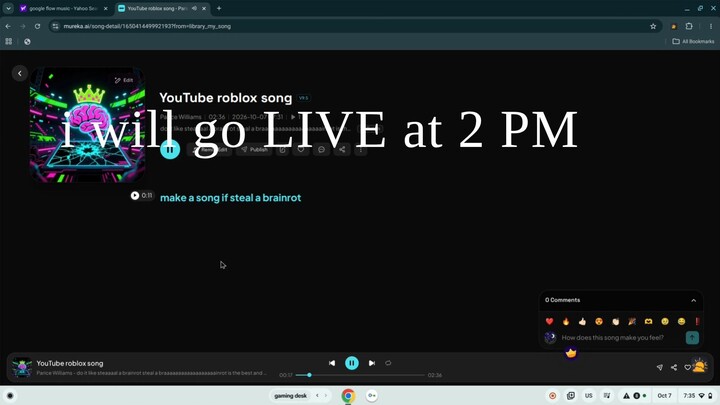
Task: Publish the YouTube roblox song
Action: pos(254,150)
